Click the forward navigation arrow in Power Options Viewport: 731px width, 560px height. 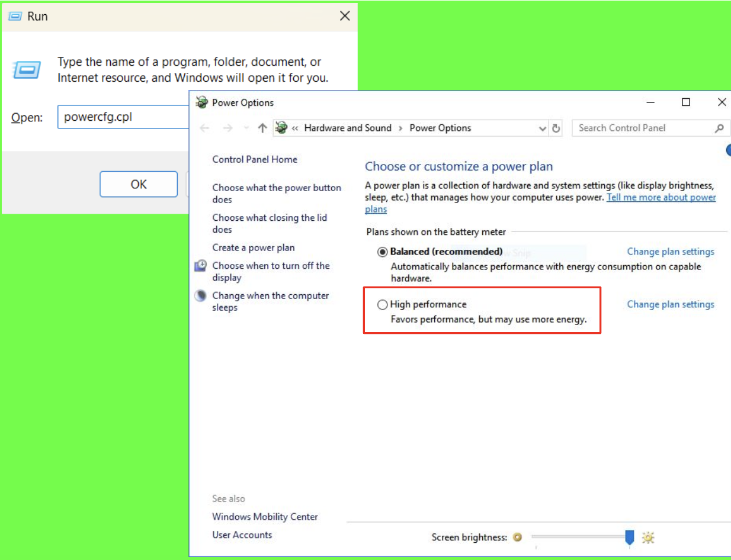click(227, 128)
